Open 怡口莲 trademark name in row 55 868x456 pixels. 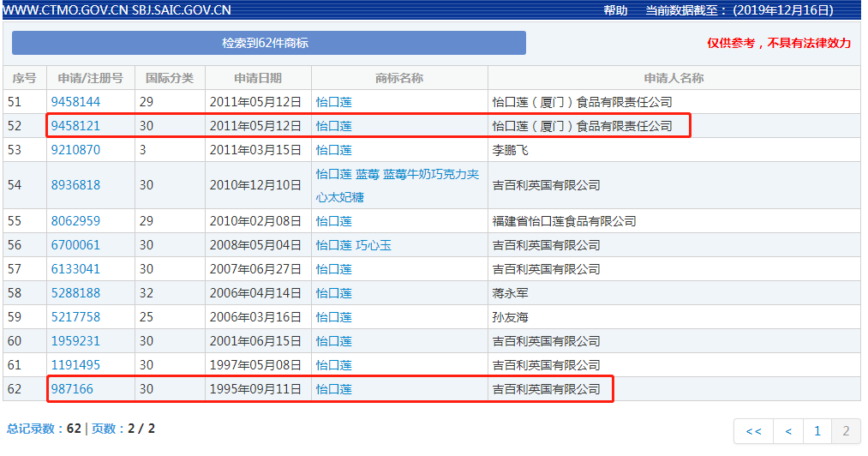[334, 221]
